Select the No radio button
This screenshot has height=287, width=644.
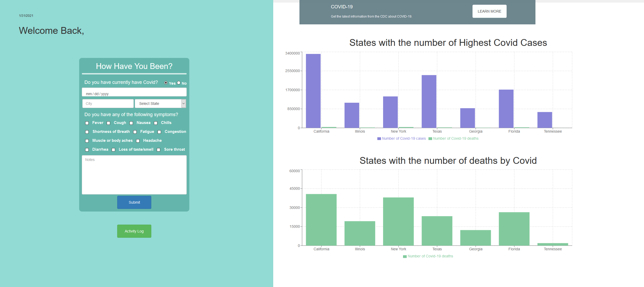click(179, 83)
